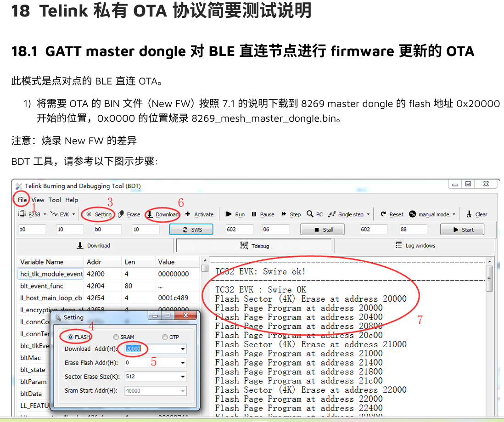Click the Download Addr input field
Screen dimensions: 504x422
click(x=151, y=349)
